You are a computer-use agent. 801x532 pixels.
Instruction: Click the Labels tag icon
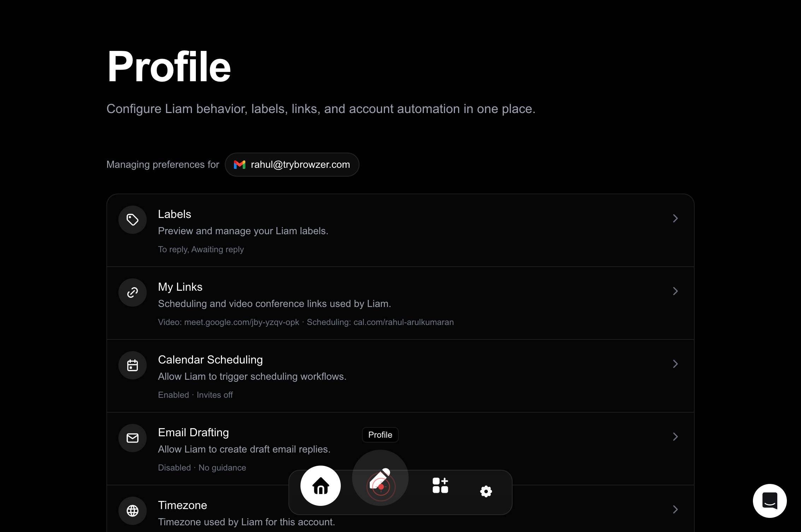[133, 220]
